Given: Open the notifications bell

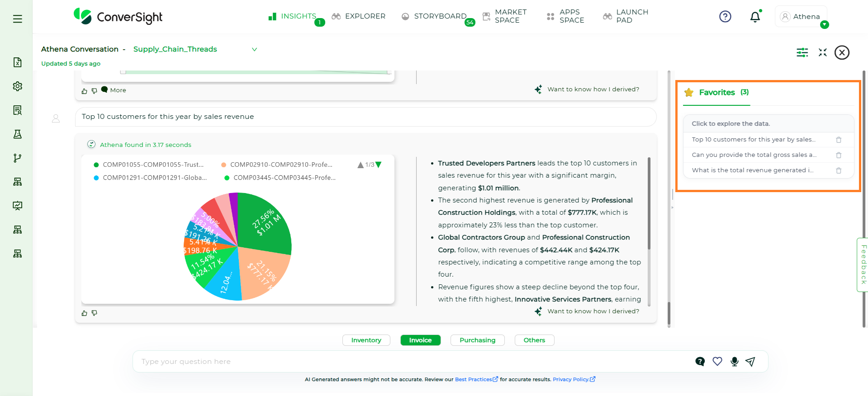Looking at the screenshot, I should click(x=755, y=17).
